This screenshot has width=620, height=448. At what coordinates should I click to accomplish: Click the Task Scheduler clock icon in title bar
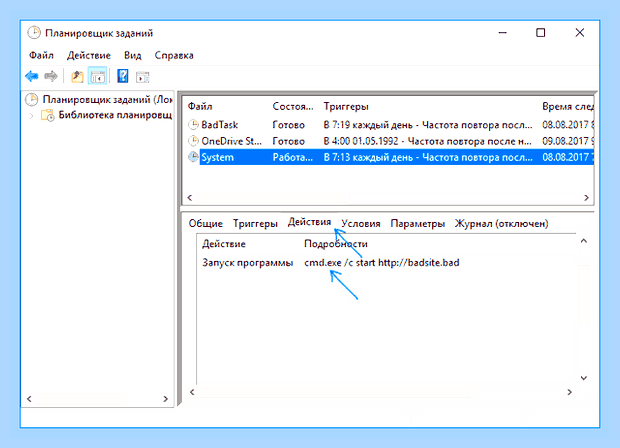pos(34,33)
